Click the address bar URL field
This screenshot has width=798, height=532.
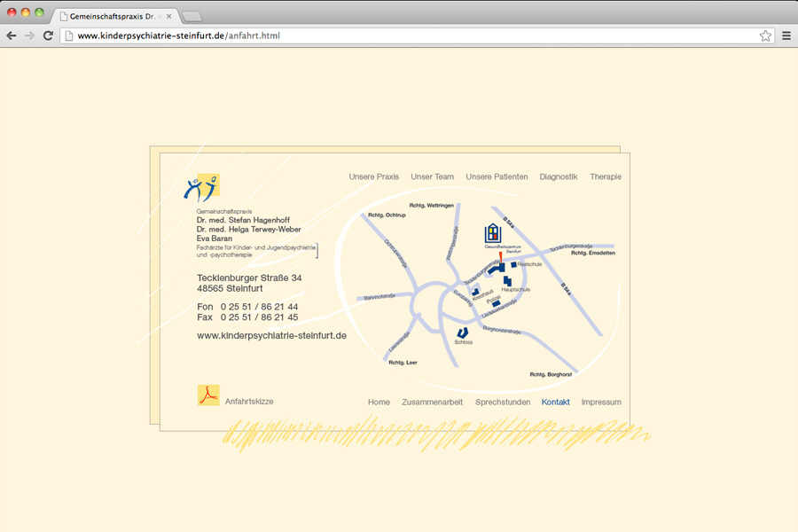399,35
